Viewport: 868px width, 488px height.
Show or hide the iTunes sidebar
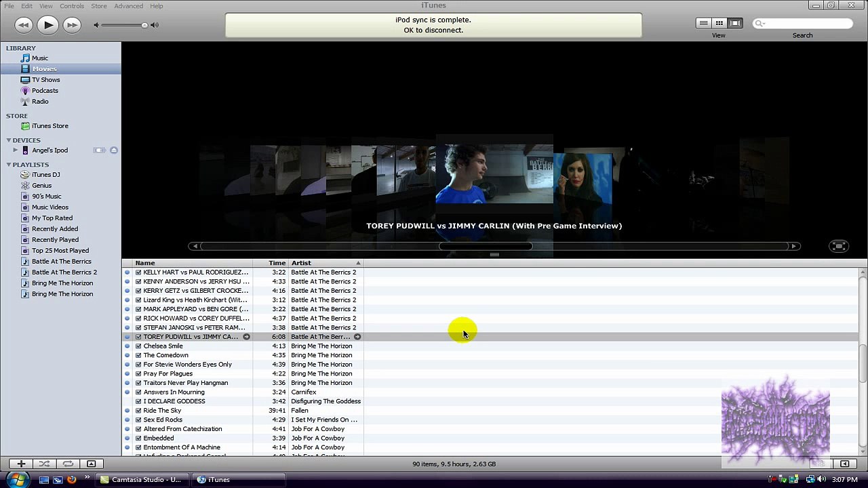844,464
